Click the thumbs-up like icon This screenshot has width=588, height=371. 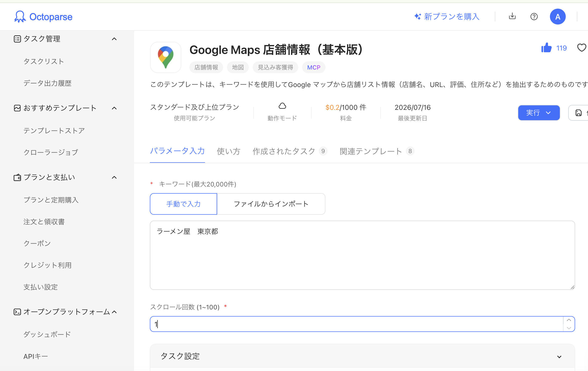546,48
